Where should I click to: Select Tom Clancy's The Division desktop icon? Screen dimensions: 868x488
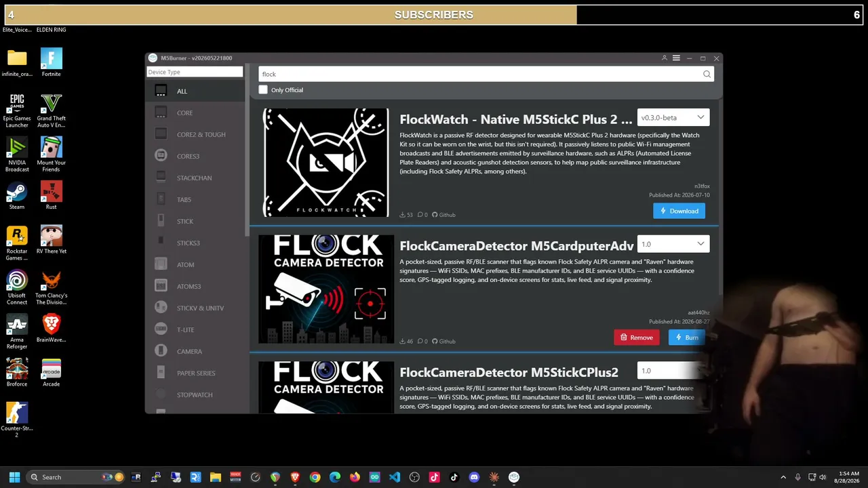click(51, 287)
